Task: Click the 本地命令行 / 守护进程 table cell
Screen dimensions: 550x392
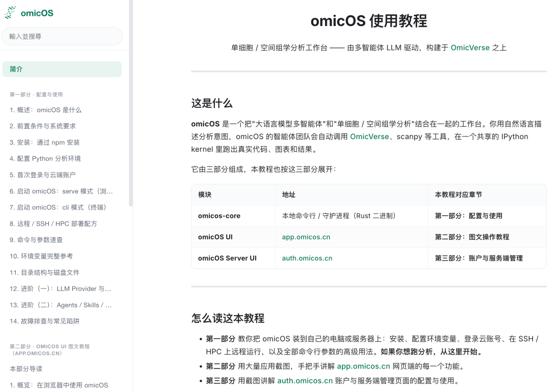Action: [352, 216]
